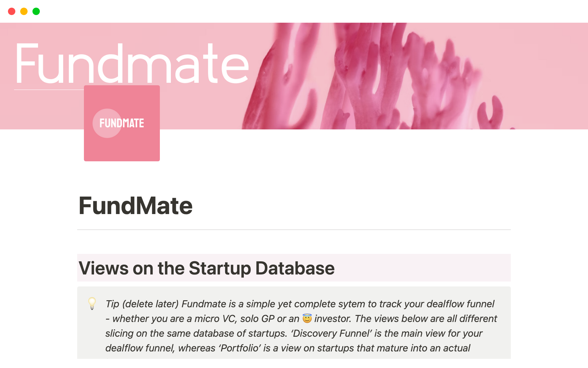
Task: Click the divider line below the FundMate title
Action: [x=294, y=230]
